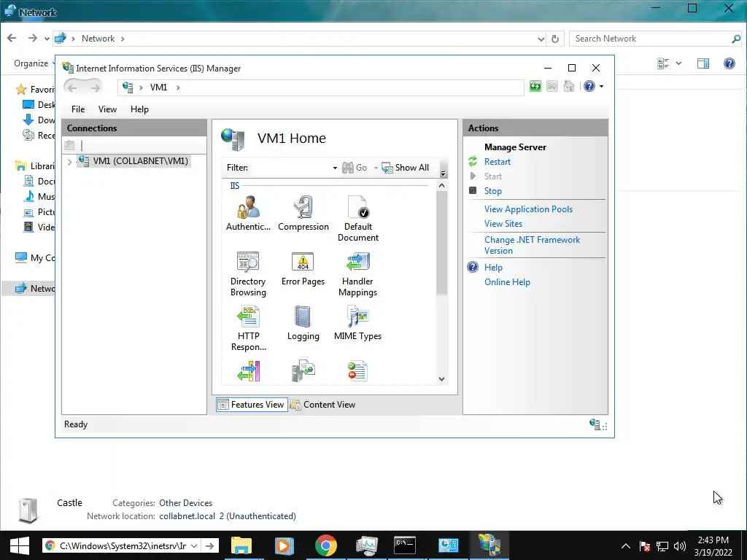Click the Go filter button
Viewport: 747px width, 560px height.
coord(355,168)
